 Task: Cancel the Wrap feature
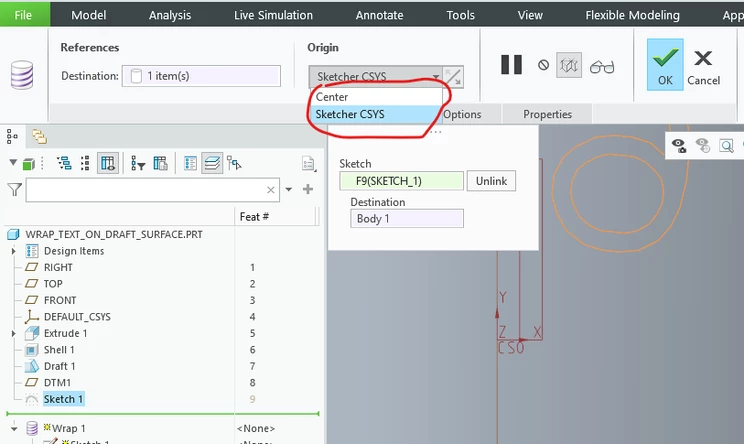[703, 67]
